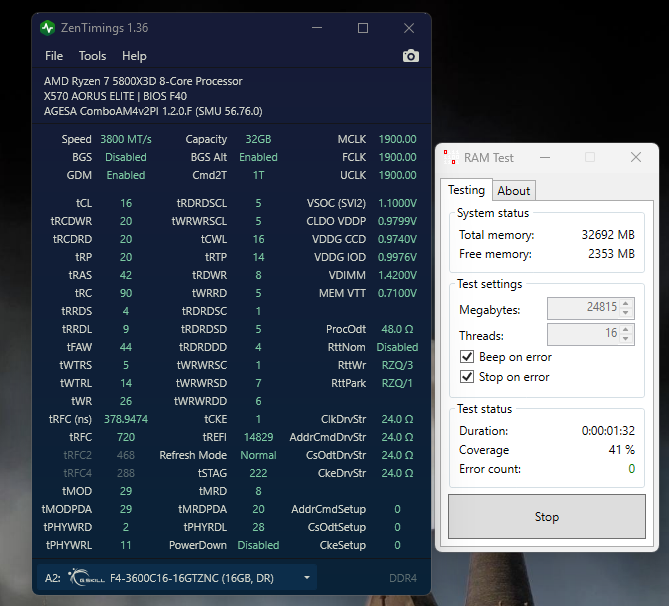Click the Free memory value 2353 MB
This screenshot has height=606, width=669.
[x=611, y=254]
